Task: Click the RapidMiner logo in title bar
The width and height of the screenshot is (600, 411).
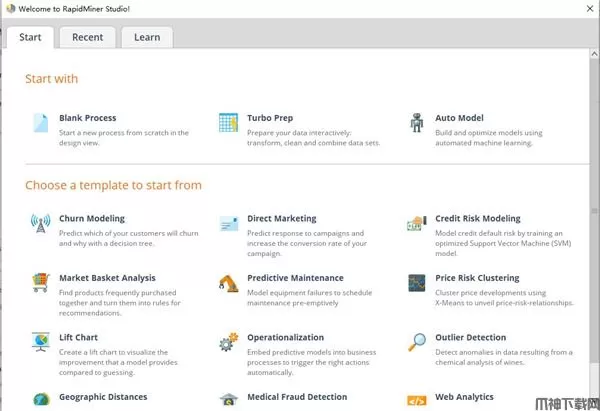Action: click(8, 8)
